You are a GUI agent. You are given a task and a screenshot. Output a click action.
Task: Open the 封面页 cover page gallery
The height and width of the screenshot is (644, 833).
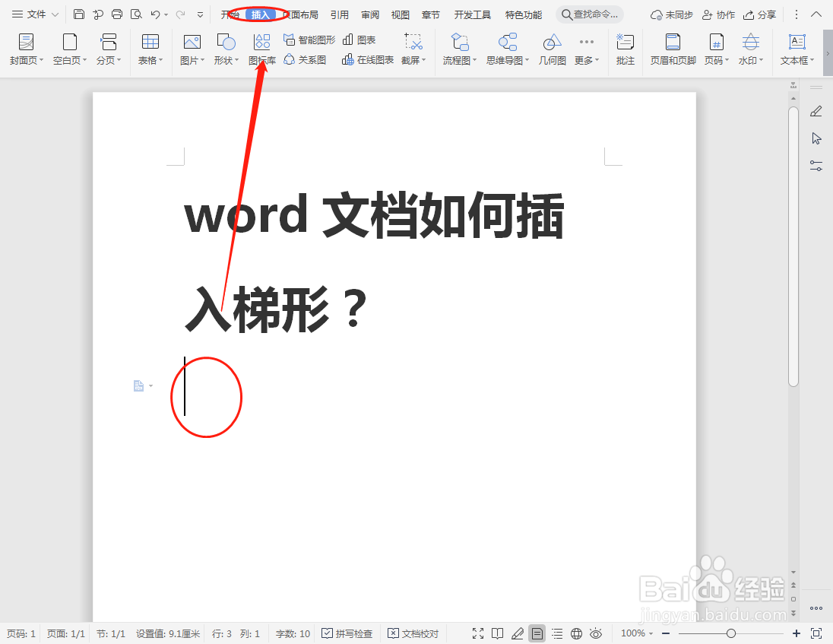[x=26, y=49]
